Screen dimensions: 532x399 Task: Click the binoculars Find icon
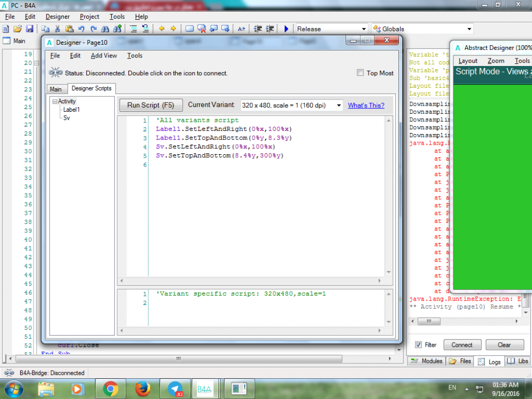click(x=105, y=29)
